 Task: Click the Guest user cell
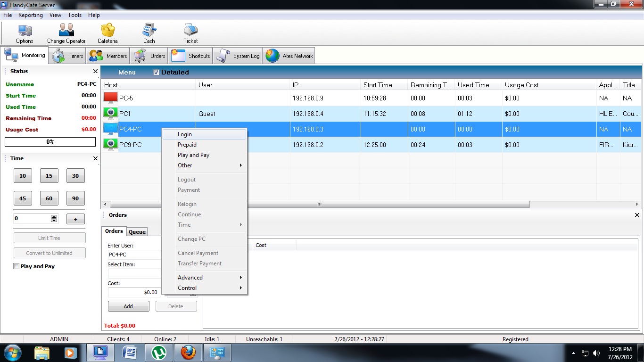(243, 114)
